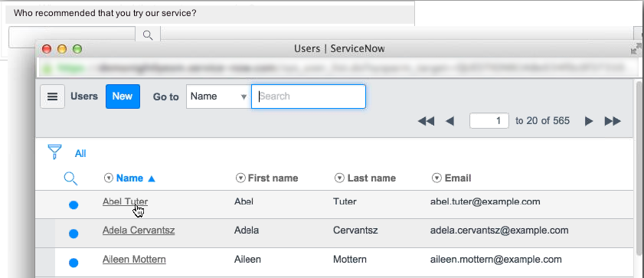Screen dimensions: 644x278
Task: Select the Abel Tuter name link
Action: [126, 201]
